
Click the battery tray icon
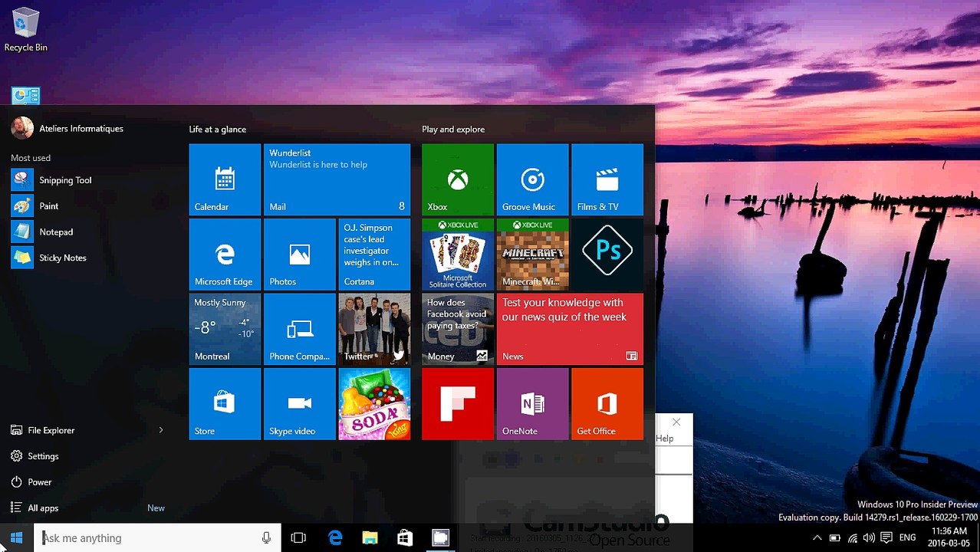pos(834,538)
